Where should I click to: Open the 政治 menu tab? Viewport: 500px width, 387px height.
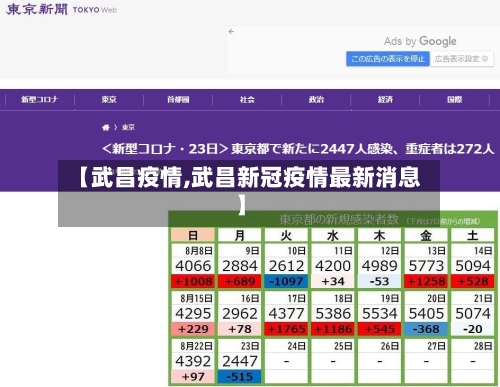(316, 99)
